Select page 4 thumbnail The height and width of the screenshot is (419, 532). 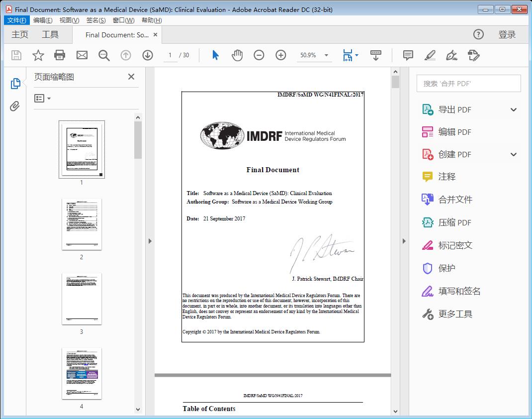(x=82, y=374)
